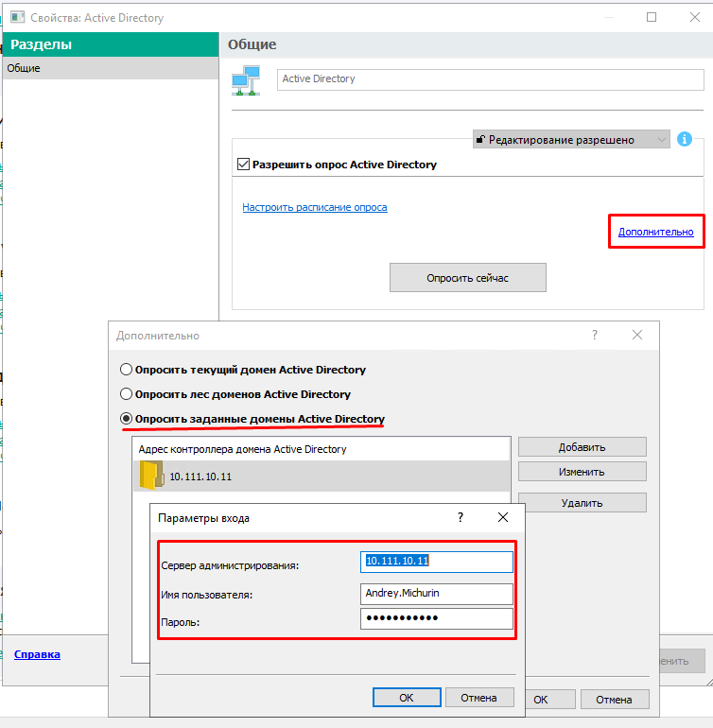Viewport: 713px width, 728px height.
Task: Maximize the Свойства: Active Directory window
Action: pos(652,17)
